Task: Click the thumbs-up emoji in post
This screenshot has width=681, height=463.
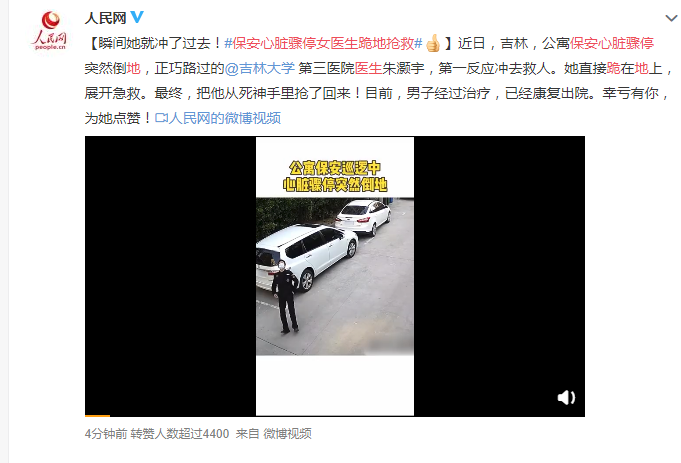Action: coord(433,43)
